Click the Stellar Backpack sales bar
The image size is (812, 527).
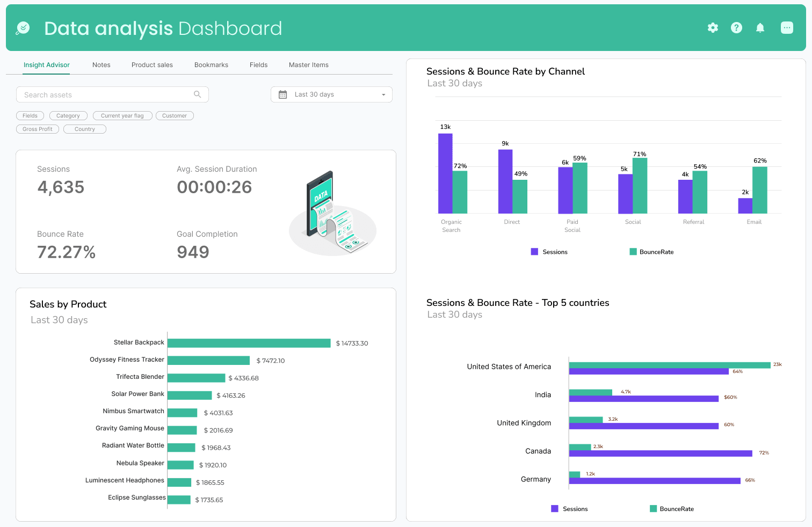tap(250, 342)
